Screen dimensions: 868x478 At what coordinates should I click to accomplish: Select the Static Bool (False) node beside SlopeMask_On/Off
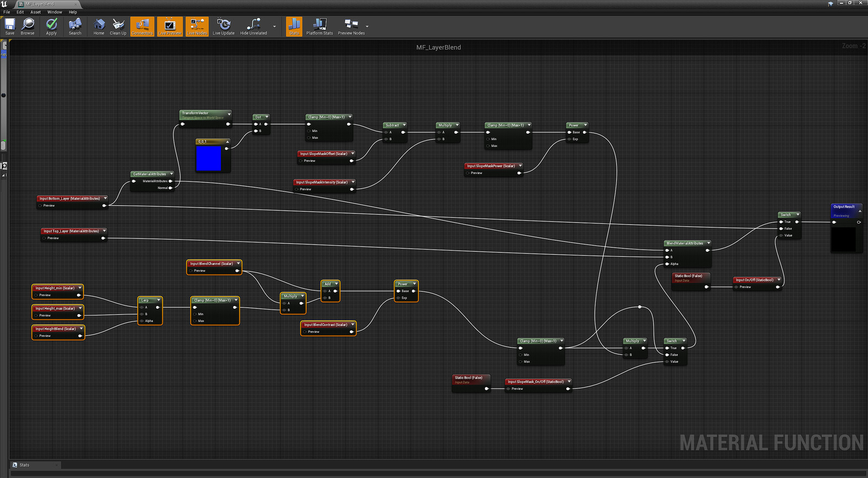(x=471, y=384)
